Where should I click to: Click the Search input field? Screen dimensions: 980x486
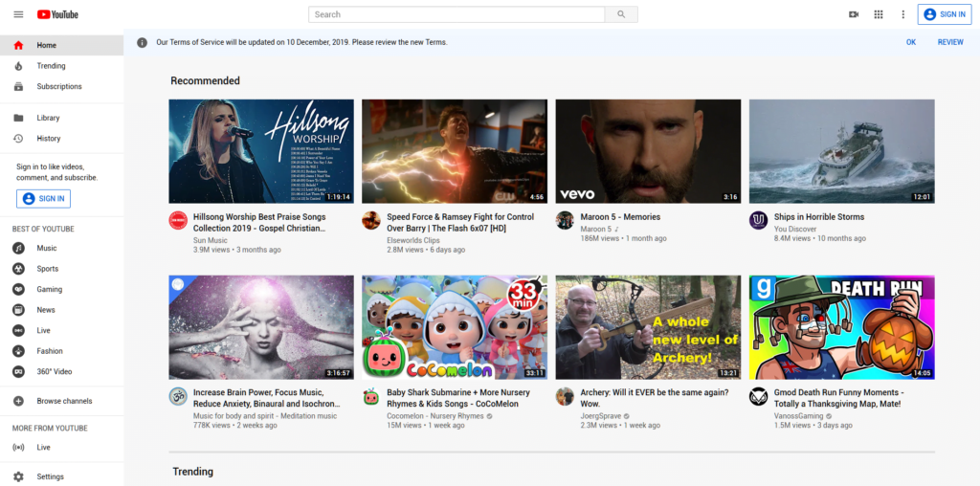457,14
